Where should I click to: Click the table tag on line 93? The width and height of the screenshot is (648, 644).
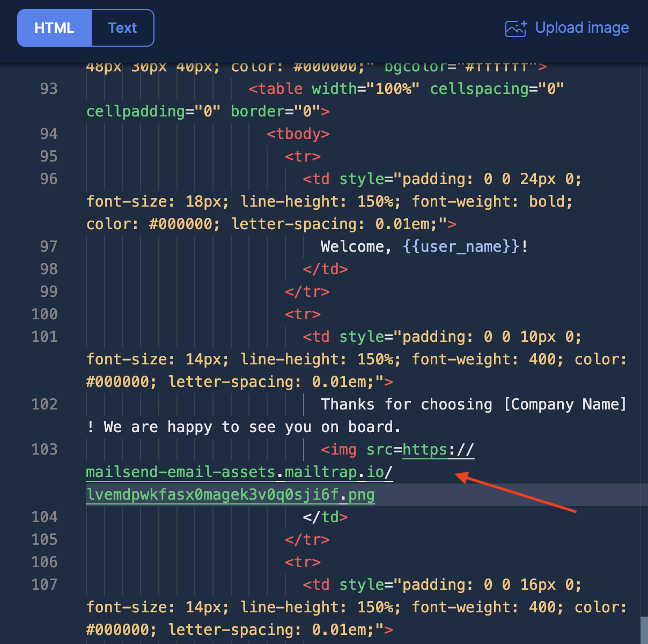tap(276, 89)
